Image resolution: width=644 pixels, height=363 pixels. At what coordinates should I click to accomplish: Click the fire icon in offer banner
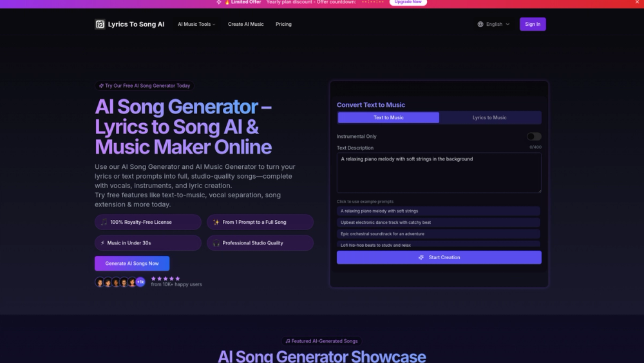click(227, 2)
